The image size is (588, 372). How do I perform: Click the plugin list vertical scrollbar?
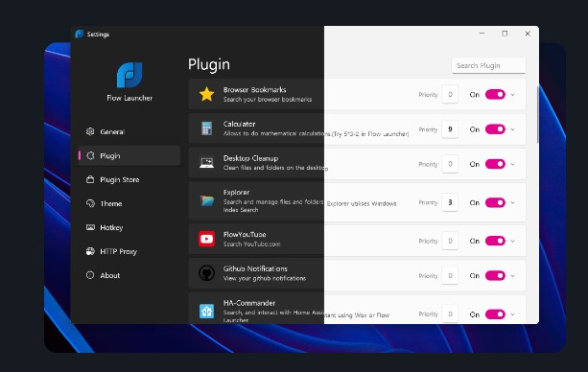(538, 114)
